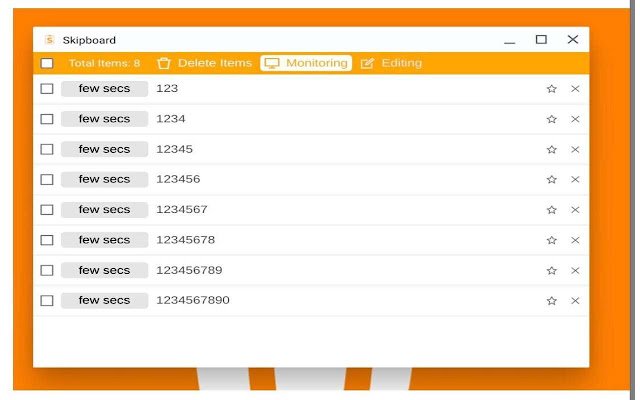Switch to Editing mode
The width and height of the screenshot is (640, 400).
click(x=391, y=63)
